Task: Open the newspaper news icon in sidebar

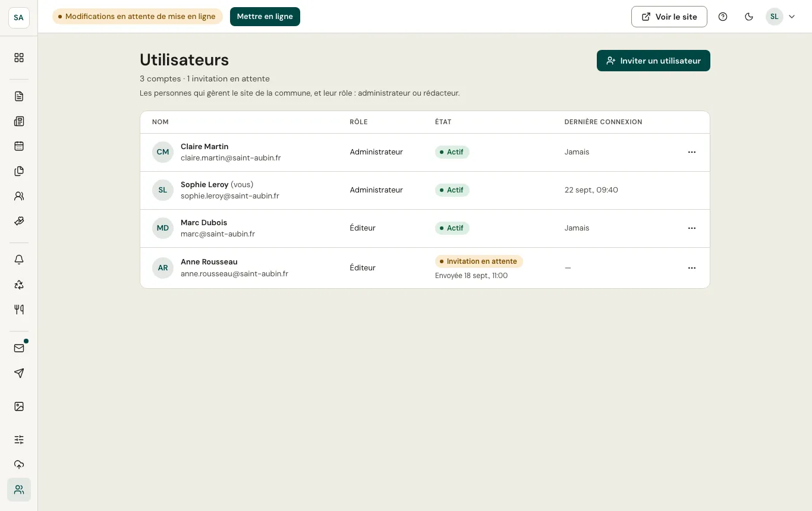Action: coord(19,121)
